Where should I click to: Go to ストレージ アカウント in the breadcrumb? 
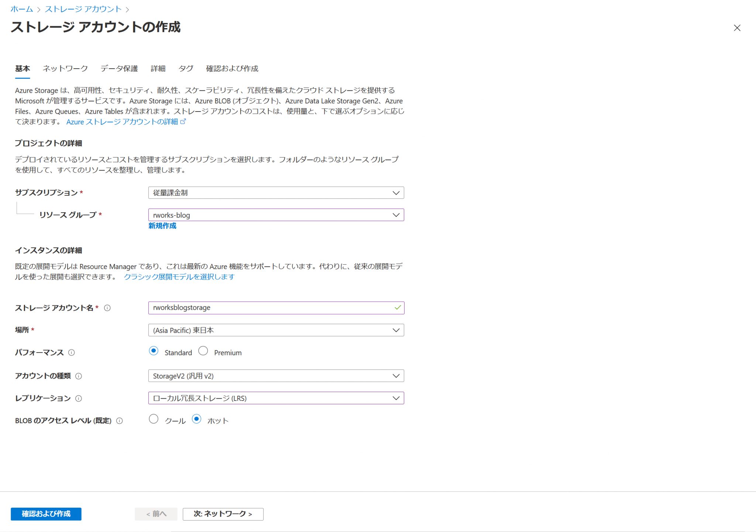click(83, 9)
